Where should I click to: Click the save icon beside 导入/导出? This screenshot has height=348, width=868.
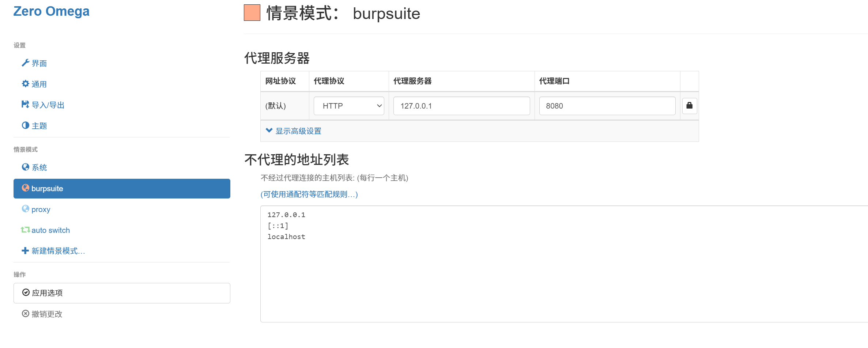point(25,105)
